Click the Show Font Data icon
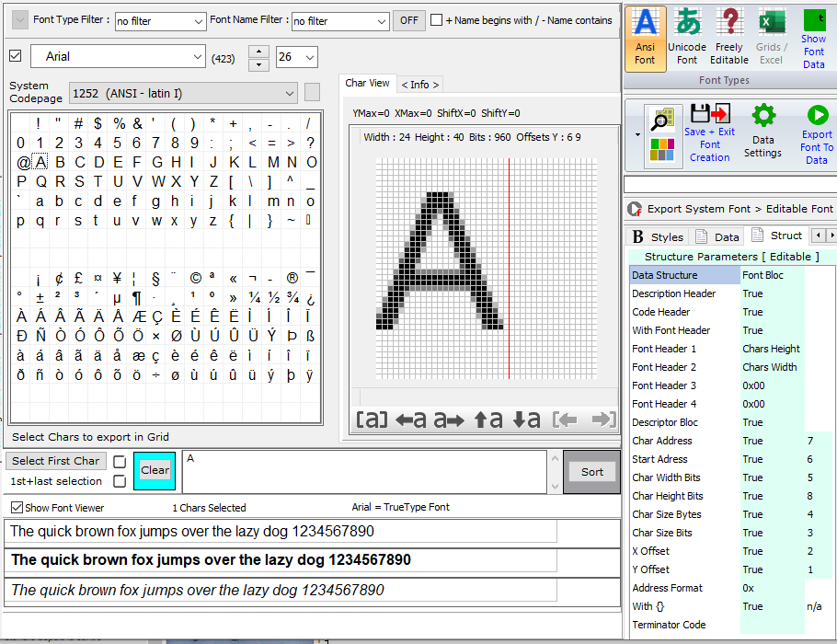This screenshot has width=837, height=644. pos(813,39)
